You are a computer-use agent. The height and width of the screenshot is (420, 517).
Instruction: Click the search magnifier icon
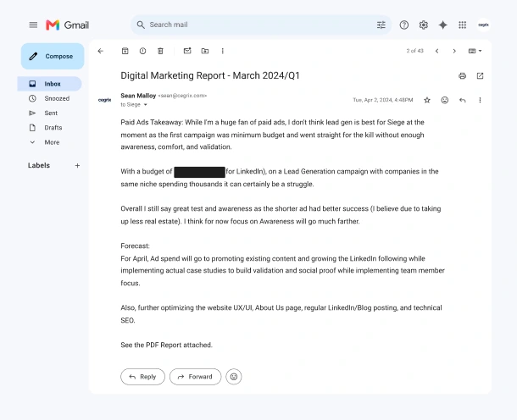[141, 25]
